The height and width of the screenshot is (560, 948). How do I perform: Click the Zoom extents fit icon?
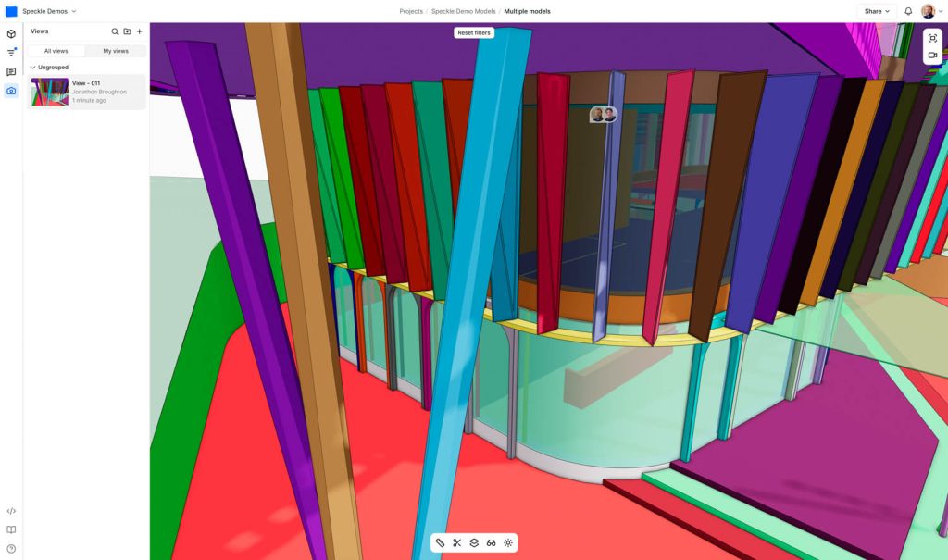932,38
